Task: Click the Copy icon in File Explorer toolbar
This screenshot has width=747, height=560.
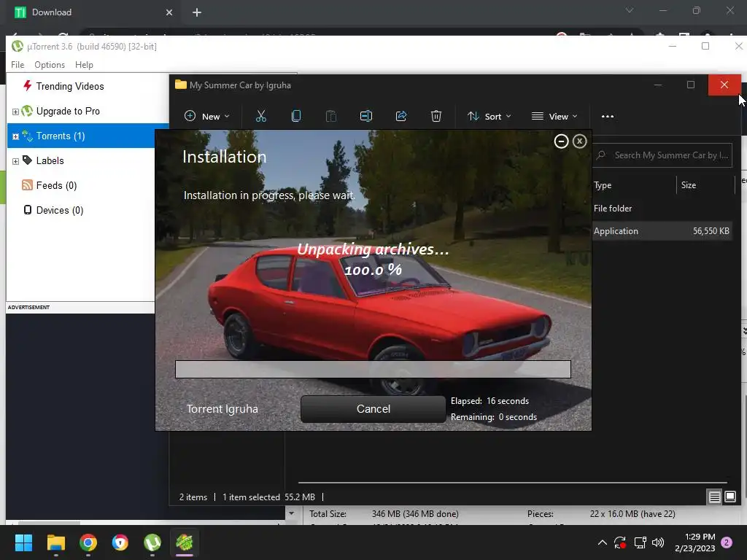Action: (x=296, y=116)
